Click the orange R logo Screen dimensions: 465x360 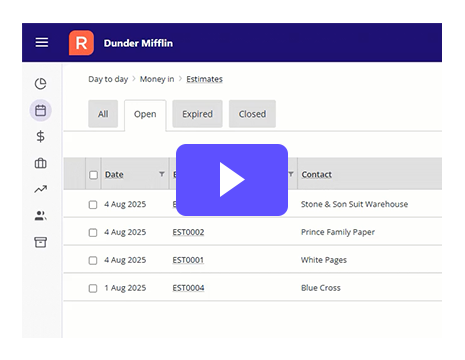[81, 43]
